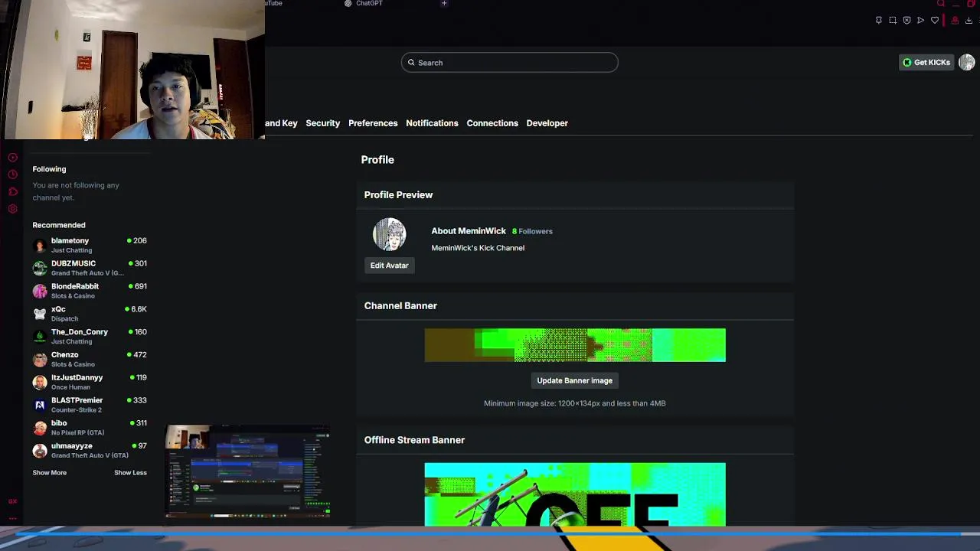
Task: Click the Following section heading
Action: (49, 169)
